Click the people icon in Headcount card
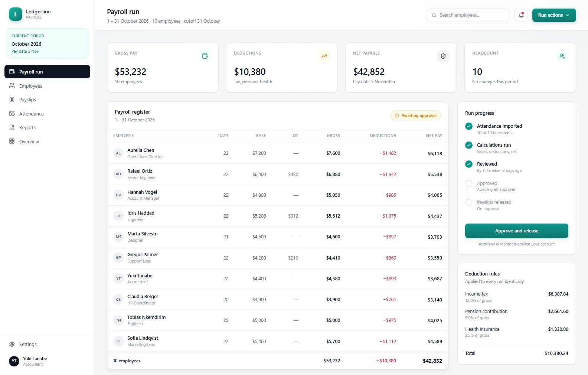588x375 pixels. [562, 56]
